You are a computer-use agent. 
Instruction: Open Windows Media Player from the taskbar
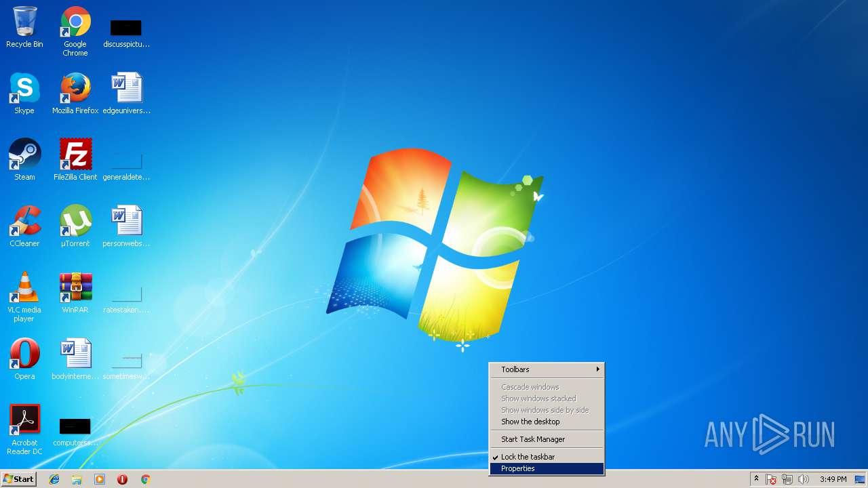100,479
